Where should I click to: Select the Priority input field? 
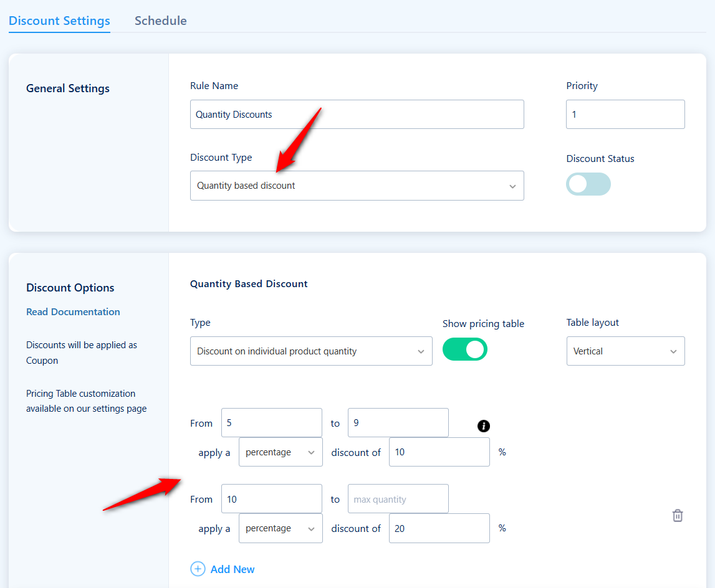click(625, 114)
